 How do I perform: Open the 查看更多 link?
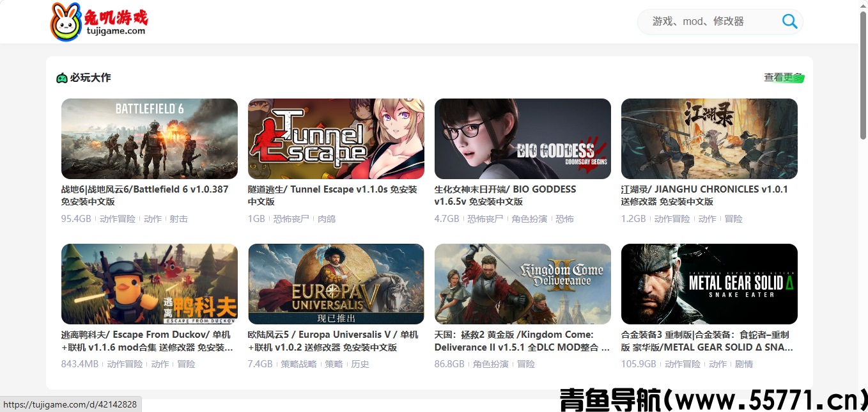click(x=784, y=77)
